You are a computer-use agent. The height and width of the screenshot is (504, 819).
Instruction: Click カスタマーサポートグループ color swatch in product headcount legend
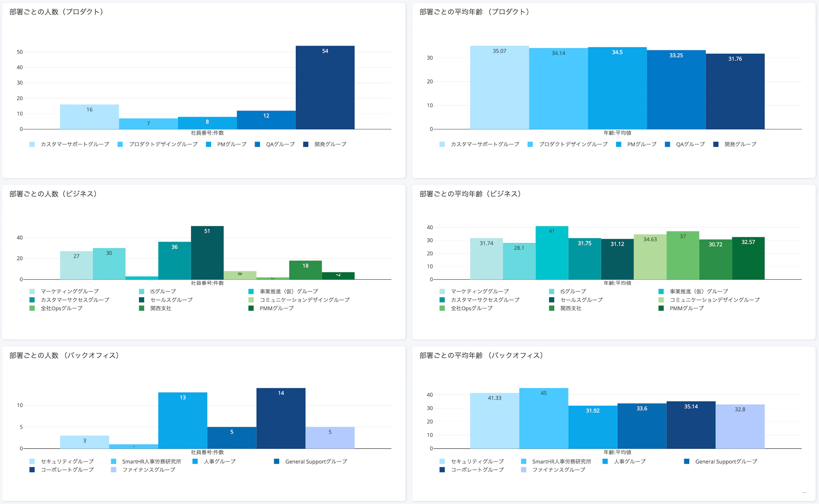(32, 145)
